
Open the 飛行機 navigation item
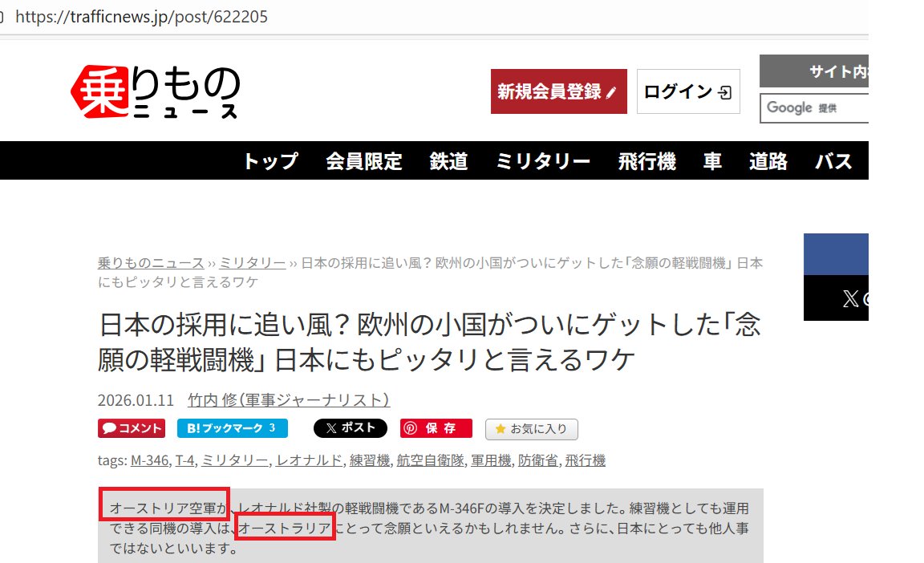coord(647,160)
